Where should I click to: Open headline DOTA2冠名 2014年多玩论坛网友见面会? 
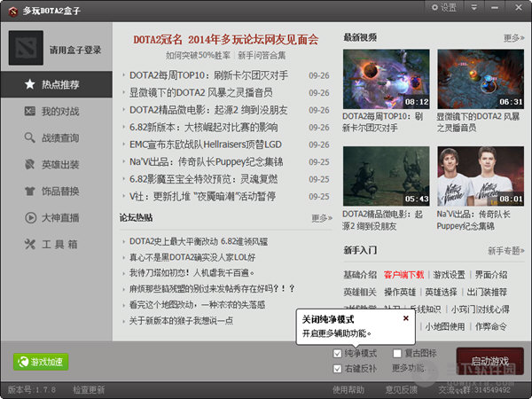[x=225, y=40]
